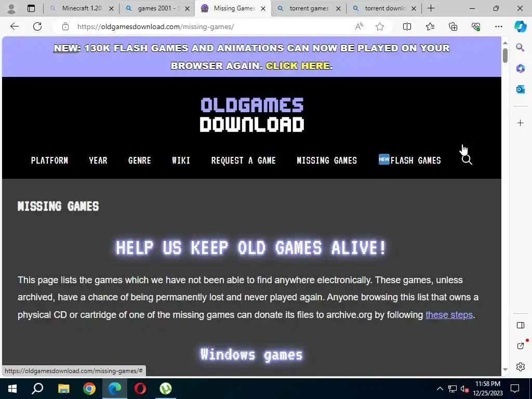Image resolution: width=532 pixels, height=399 pixels.
Task: Click the muted volume tray icon
Action: tap(464, 389)
